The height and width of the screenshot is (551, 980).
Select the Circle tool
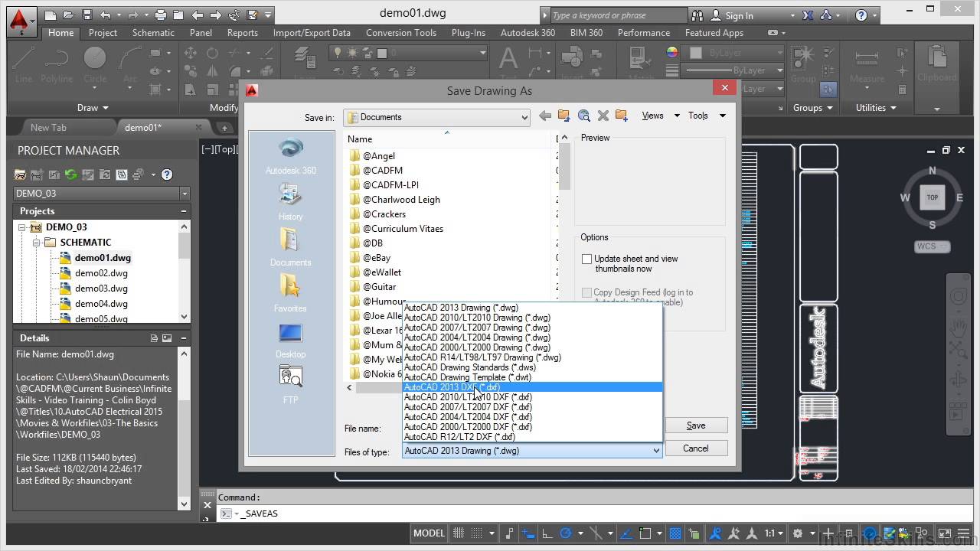tap(95, 64)
